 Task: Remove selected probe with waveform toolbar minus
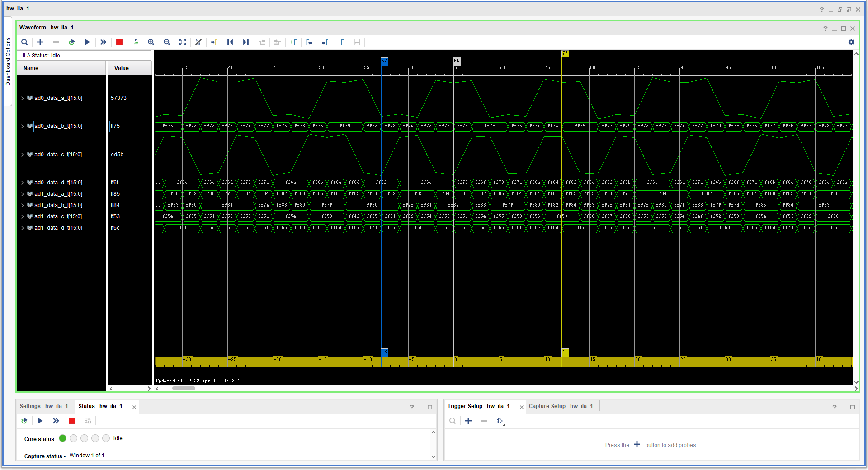56,42
